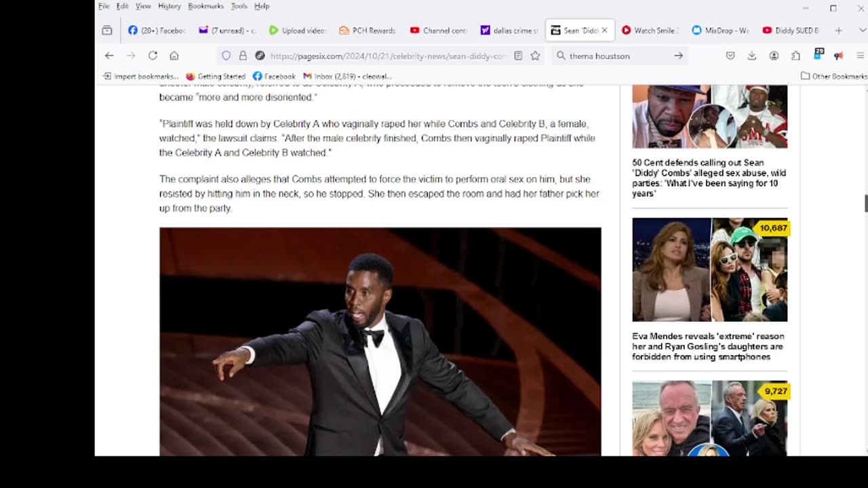Viewport: 868px width, 488px height.
Task: Open comments count 10,687 badge
Action: click(773, 228)
